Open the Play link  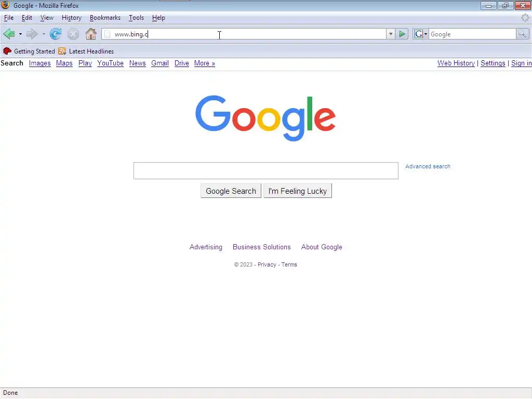click(85, 63)
